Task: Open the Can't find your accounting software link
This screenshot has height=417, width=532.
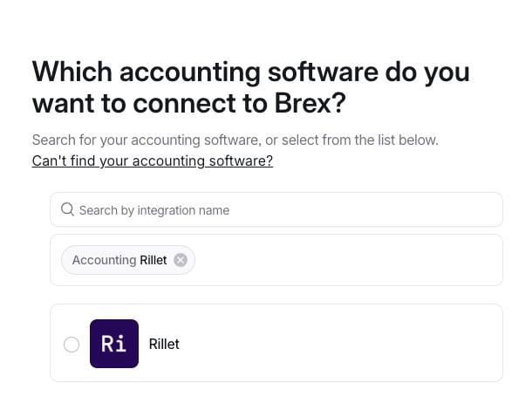Action: tap(153, 161)
